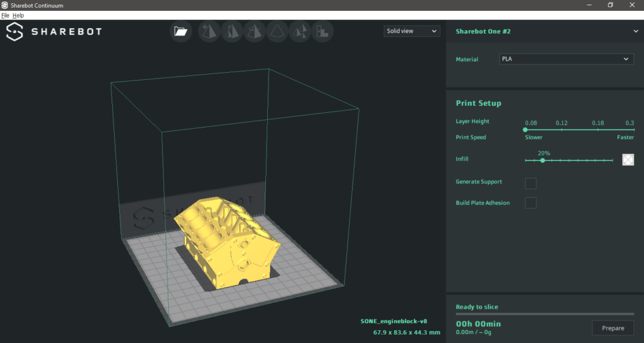Click the Sharebot logo in the header

(x=54, y=32)
